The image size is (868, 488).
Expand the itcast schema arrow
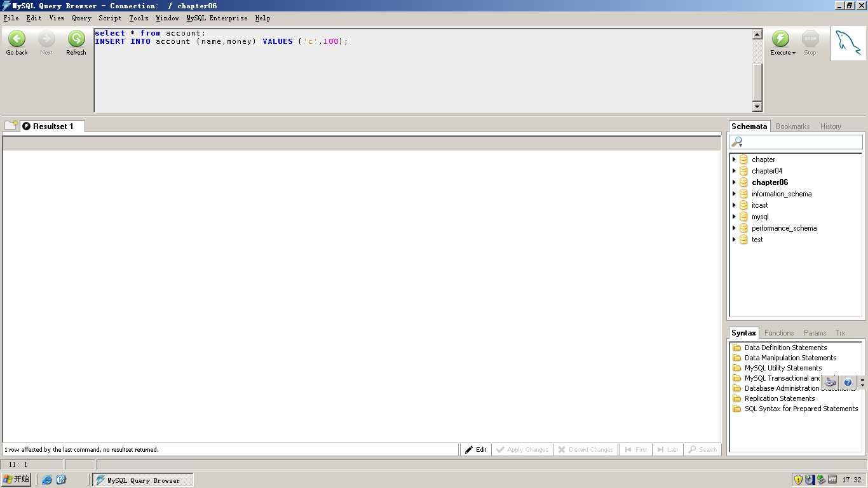(734, 205)
